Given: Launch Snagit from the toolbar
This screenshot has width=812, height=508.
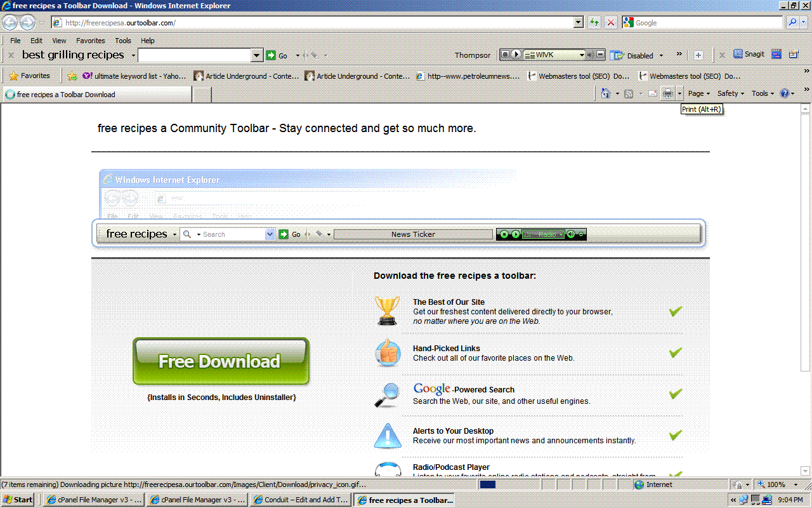Looking at the screenshot, I should [749, 55].
